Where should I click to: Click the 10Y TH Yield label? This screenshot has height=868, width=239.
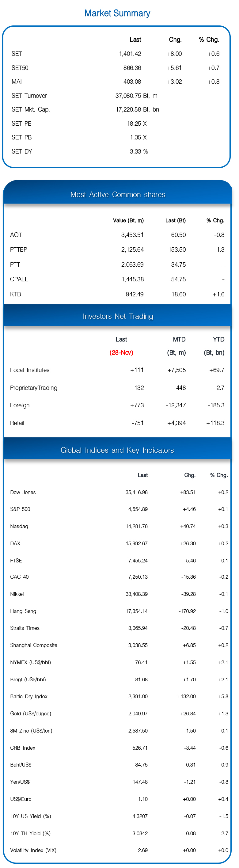(30, 833)
